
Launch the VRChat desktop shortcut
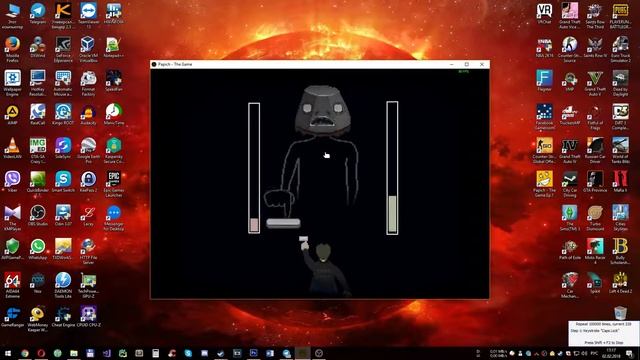pos(544,13)
